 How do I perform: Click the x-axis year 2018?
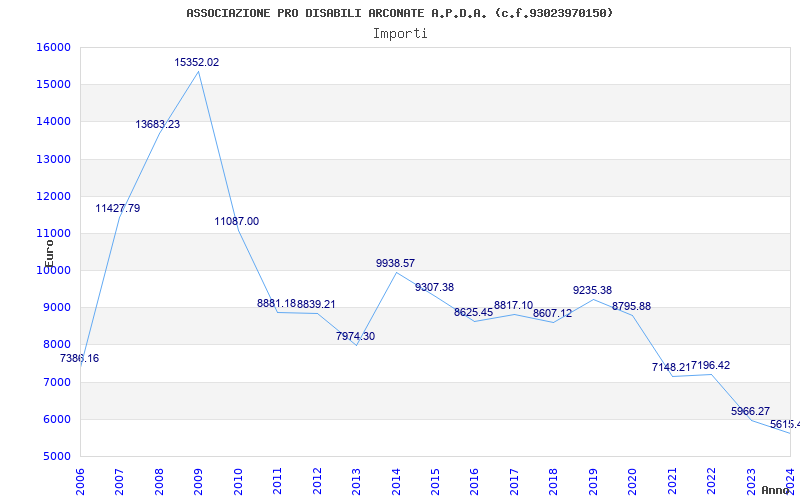tap(554, 481)
